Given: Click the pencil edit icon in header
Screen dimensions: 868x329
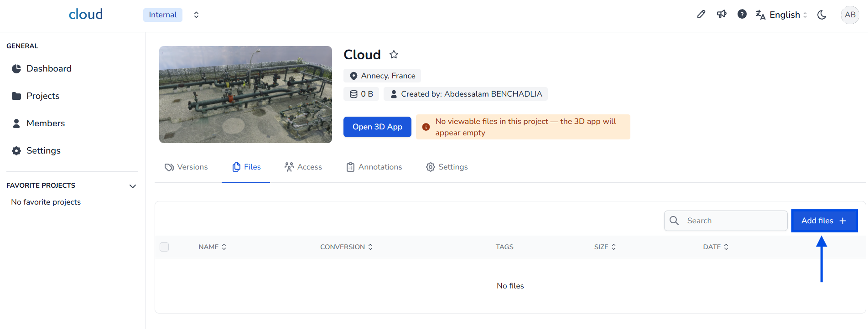Looking at the screenshot, I should point(701,15).
